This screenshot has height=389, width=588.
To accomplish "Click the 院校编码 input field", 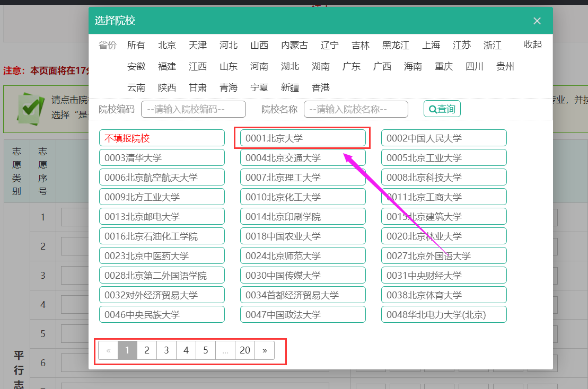I will tap(194, 109).
